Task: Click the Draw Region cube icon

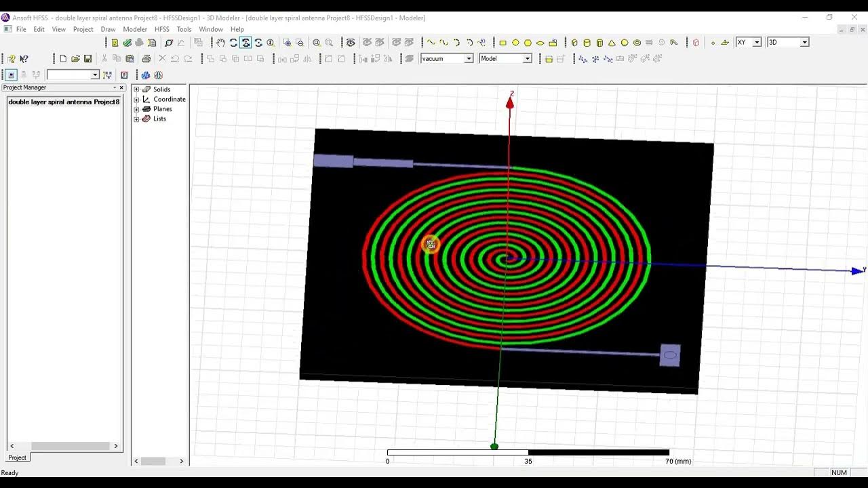Action: (x=696, y=43)
